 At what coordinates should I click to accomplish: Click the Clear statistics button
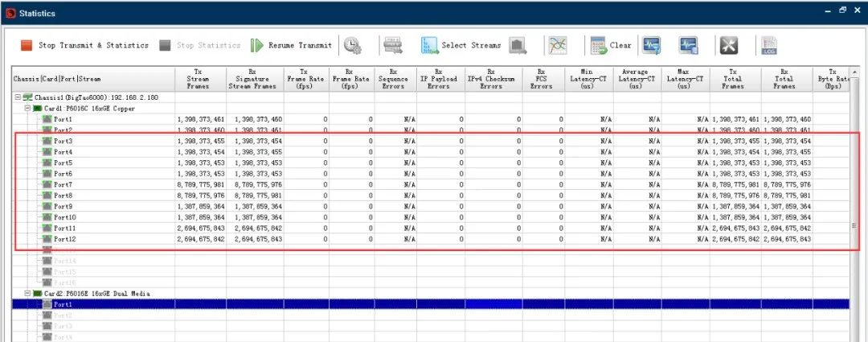tap(611, 46)
